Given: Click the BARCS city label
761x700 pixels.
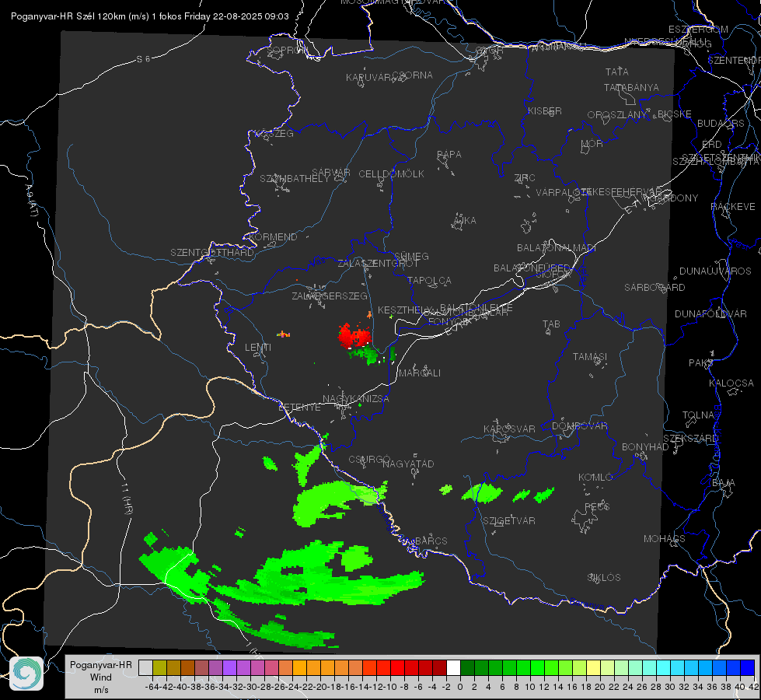Looking at the screenshot, I should tap(431, 541).
